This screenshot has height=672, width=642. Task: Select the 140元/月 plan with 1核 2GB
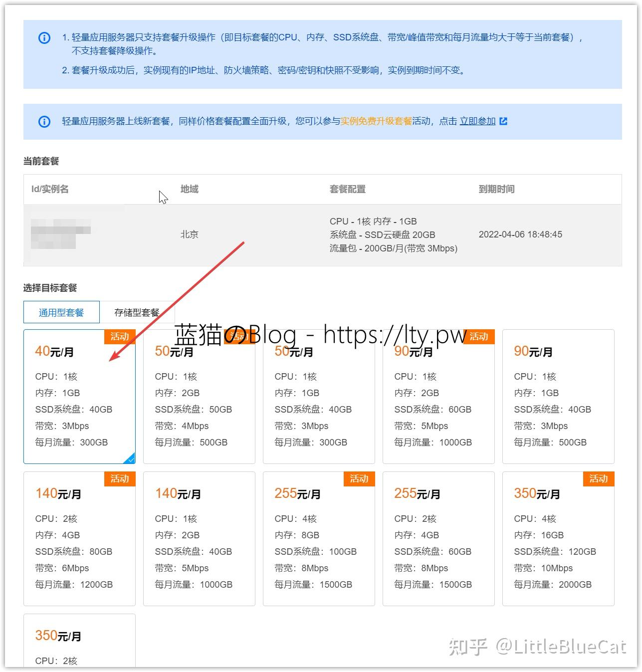click(199, 539)
